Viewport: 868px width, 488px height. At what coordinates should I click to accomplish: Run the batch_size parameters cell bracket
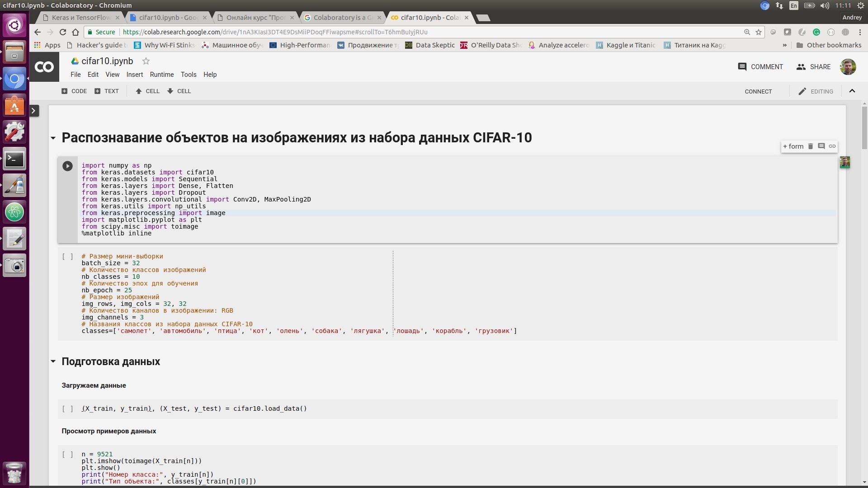(x=67, y=257)
